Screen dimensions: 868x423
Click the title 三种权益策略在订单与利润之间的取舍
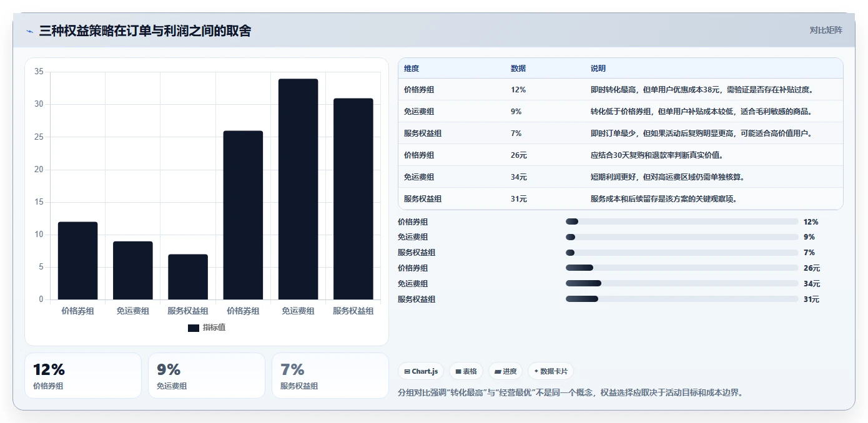[x=145, y=31]
